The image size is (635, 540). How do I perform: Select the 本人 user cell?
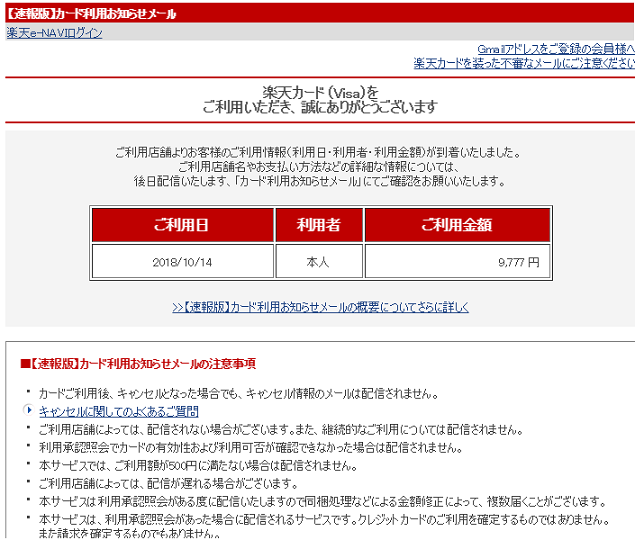319,261
